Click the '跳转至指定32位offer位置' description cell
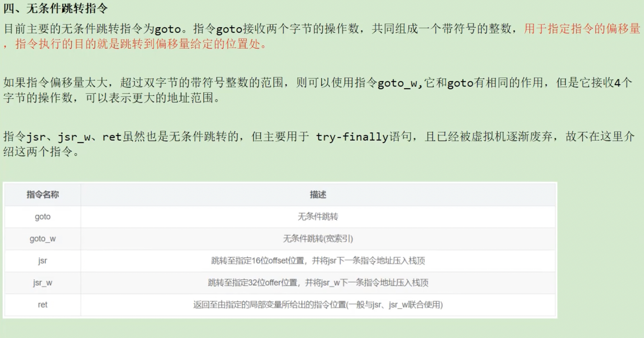The width and height of the screenshot is (644, 338). 318,283
